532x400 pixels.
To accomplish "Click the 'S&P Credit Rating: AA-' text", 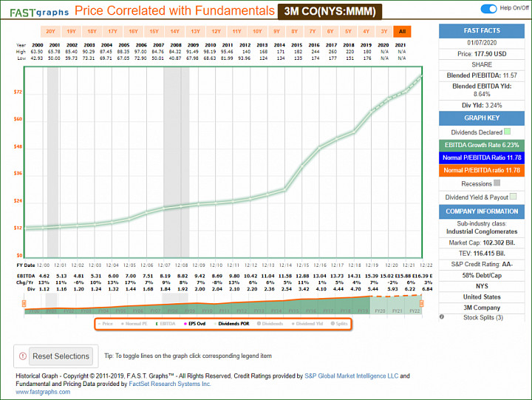I will [482, 264].
